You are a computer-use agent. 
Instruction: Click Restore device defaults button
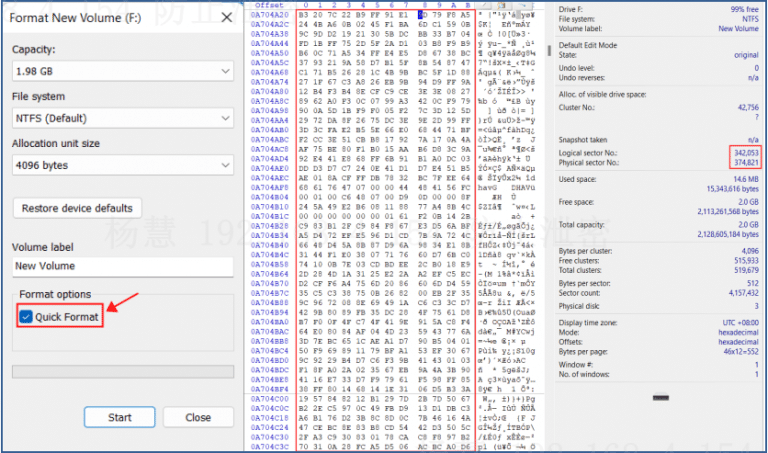click(x=78, y=208)
